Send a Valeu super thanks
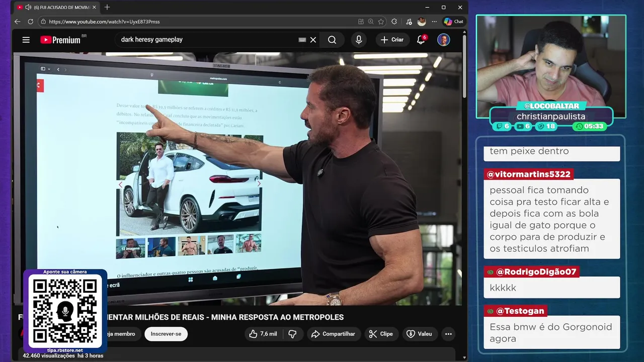The height and width of the screenshot is (362, 644). click(420, 334)
